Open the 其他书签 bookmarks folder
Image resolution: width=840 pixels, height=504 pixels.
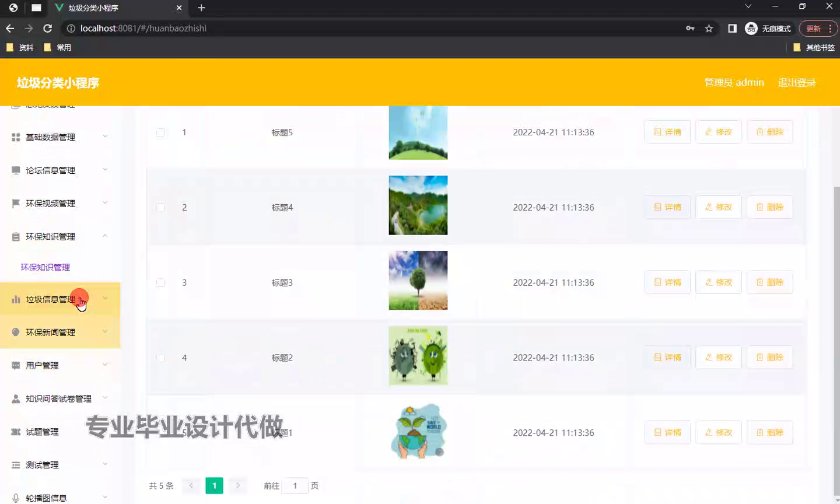[x=814, y=48]
